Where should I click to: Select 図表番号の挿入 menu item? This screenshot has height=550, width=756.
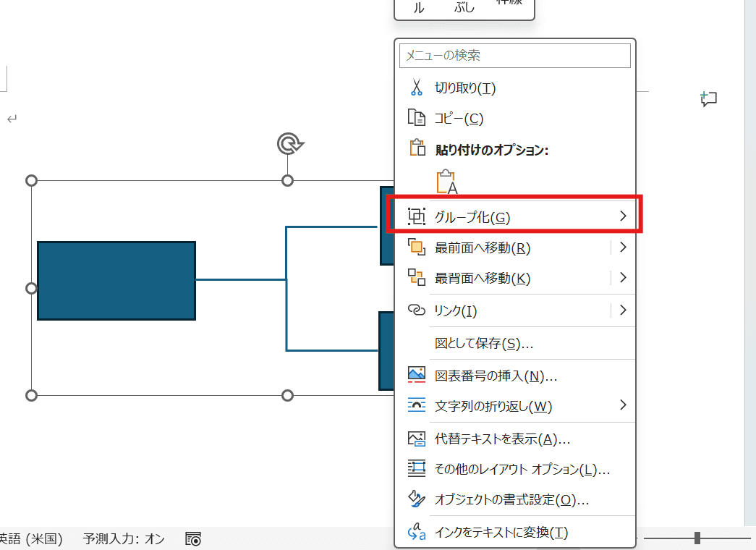coord(496,376)
